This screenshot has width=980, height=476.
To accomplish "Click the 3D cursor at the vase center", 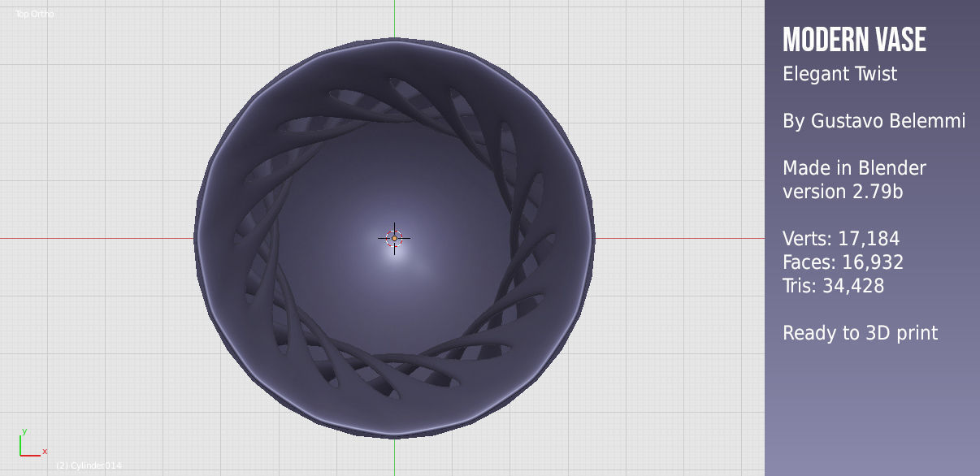I will (394, 238).
